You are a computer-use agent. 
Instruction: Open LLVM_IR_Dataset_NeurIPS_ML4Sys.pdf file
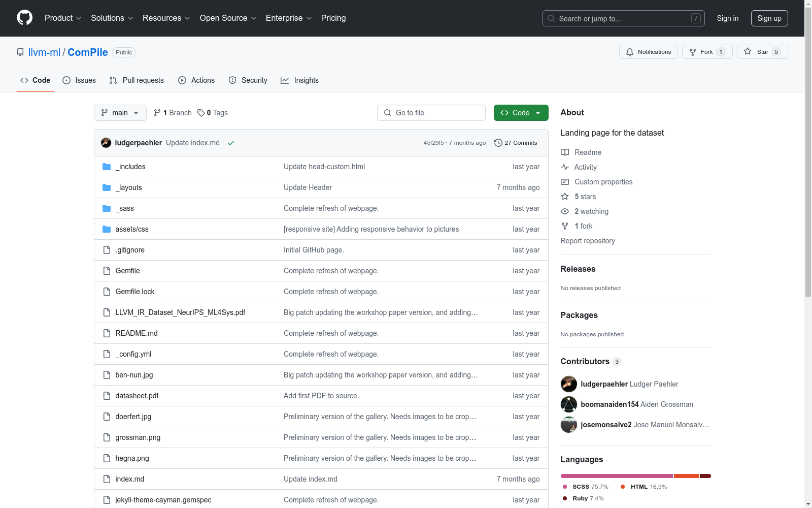pos(180,312)
